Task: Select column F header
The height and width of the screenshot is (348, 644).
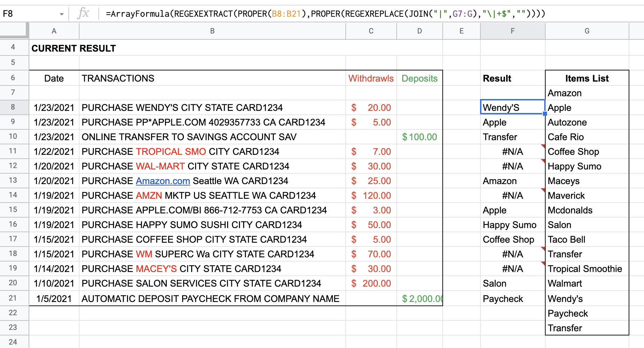Action: (513, 31)
